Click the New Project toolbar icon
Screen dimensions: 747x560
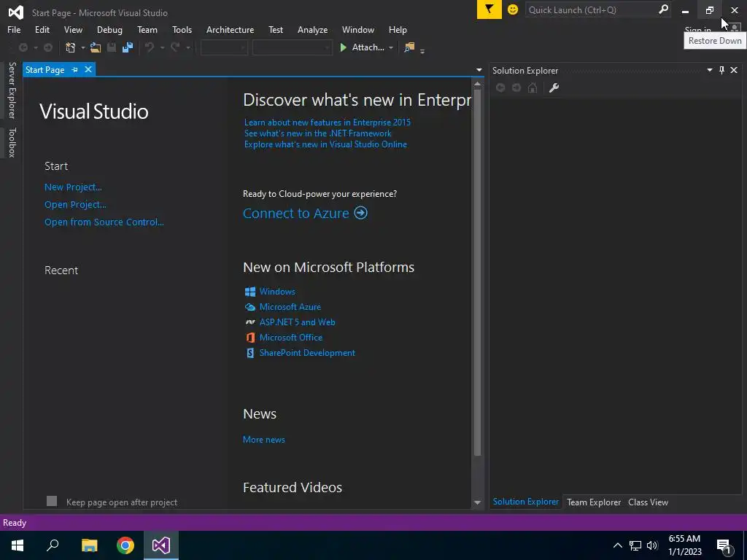[x=71, y=47]
